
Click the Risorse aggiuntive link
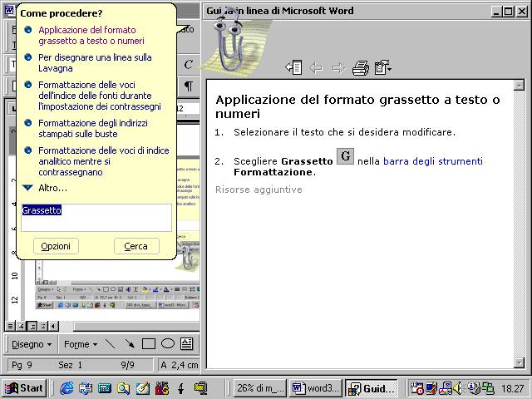259,190
